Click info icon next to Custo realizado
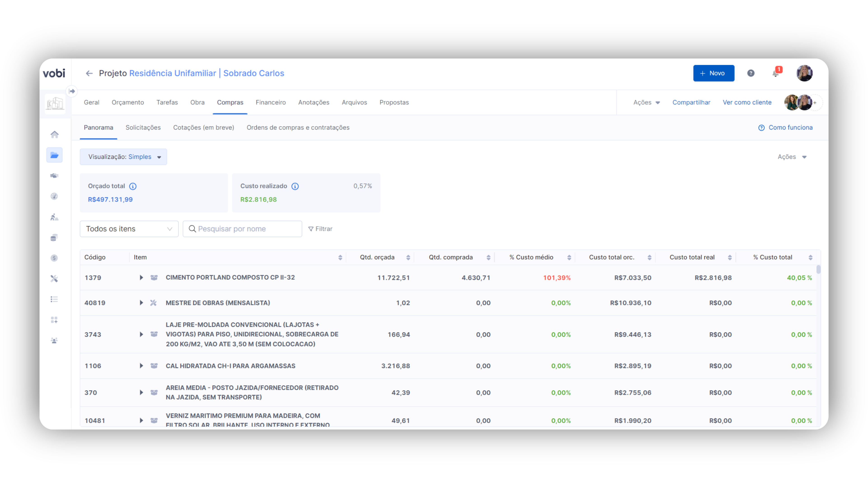Screen dimensions: 868x488 click(x=295, y=186)
